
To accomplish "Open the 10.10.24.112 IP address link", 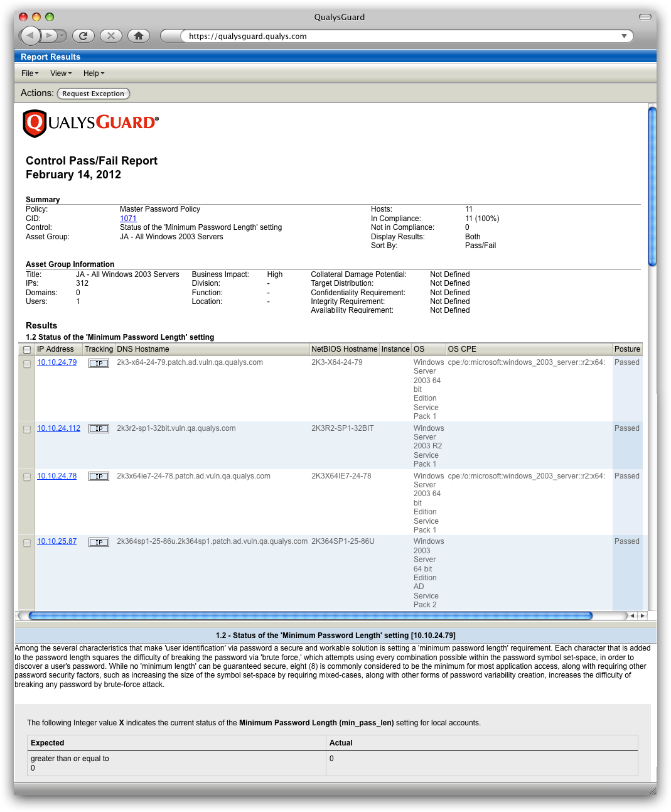I will pyautogui.click(x=59, y=428).
